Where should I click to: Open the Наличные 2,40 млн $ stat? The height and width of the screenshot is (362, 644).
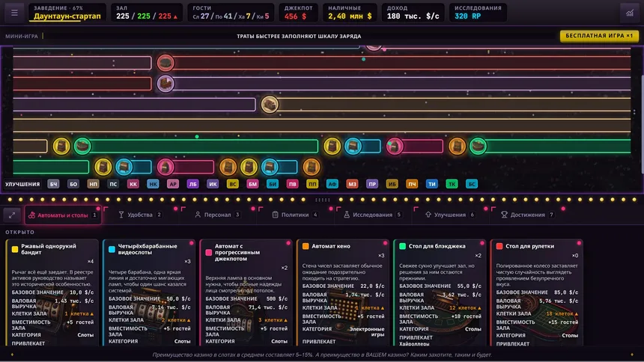coord(350,13)
